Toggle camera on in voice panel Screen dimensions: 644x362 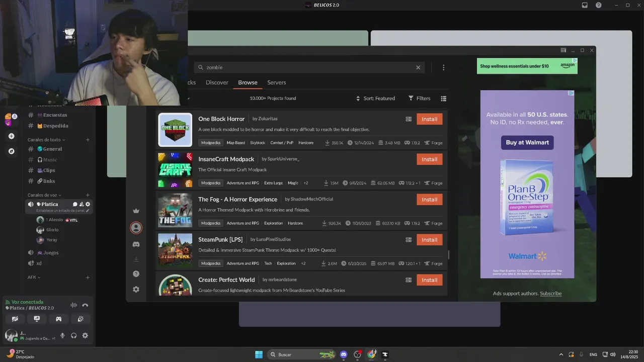15,319
